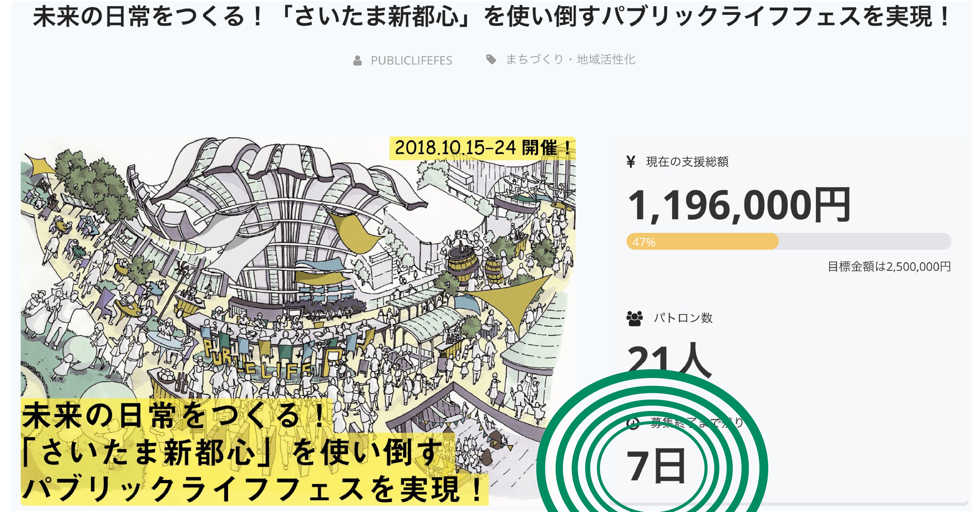Image resolution: width=980 pixels, height=512 pixels.
Task: Click the 目標金額は2,500,000円 goal text
Action: (889, 267)
